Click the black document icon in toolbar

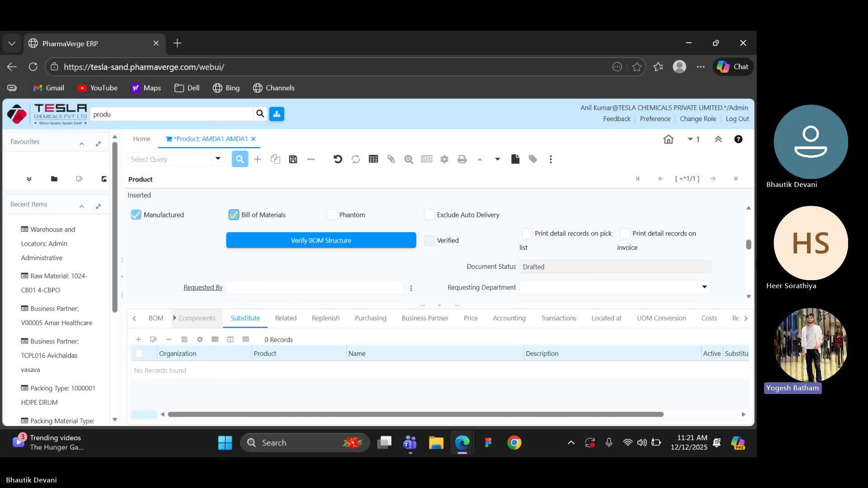pos(515,159)
